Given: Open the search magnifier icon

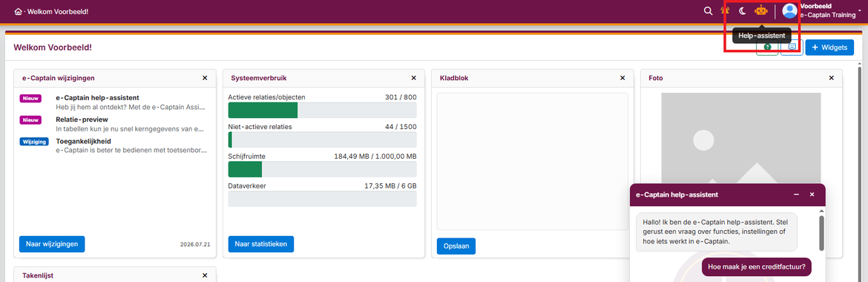Looking at the screenshot, I should click(708, 11).
